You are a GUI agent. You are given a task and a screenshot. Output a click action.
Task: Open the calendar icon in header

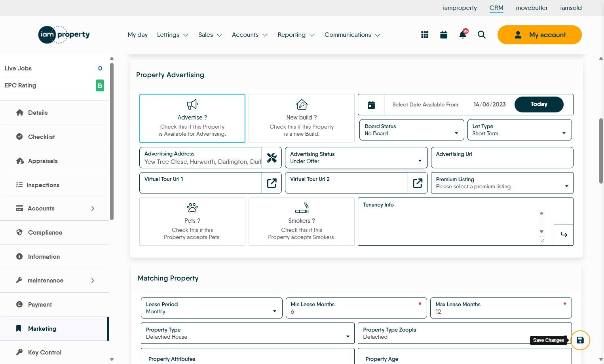[x=444, y=35]
